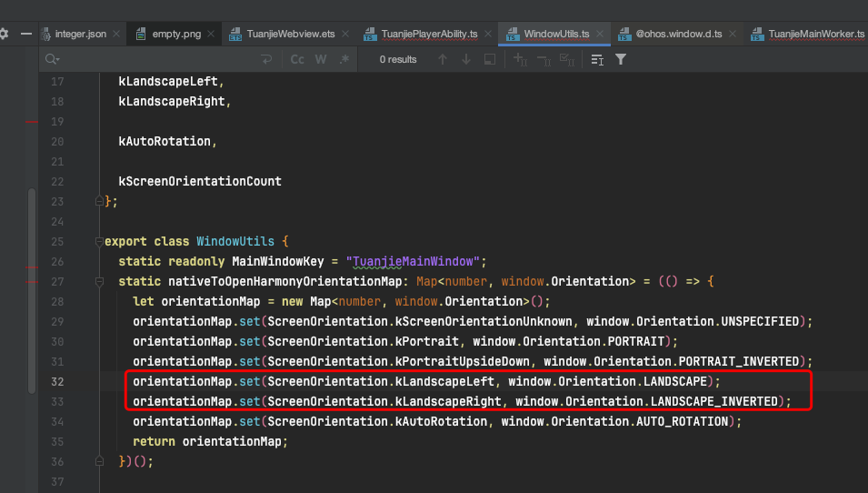The image size is (868, 493).
Task: Click the add selection for next occurrence icon
Action: (x=521, y=59)
